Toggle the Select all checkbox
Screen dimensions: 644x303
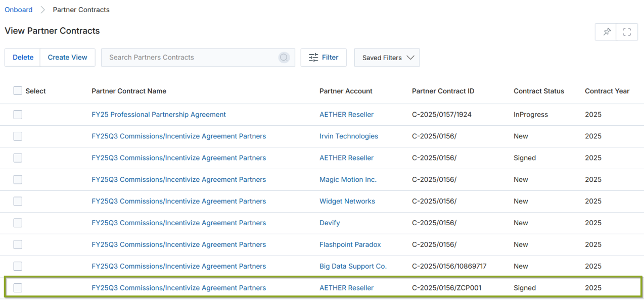18,91
